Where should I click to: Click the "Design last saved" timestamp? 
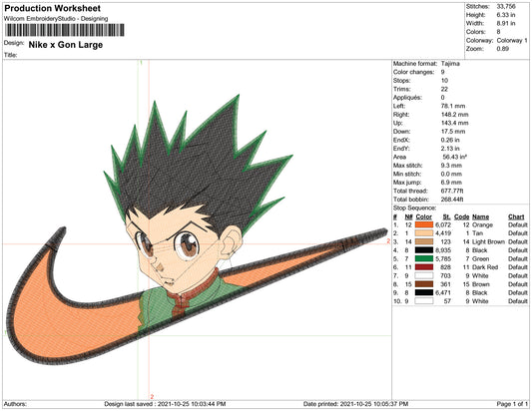coord(165,404)
